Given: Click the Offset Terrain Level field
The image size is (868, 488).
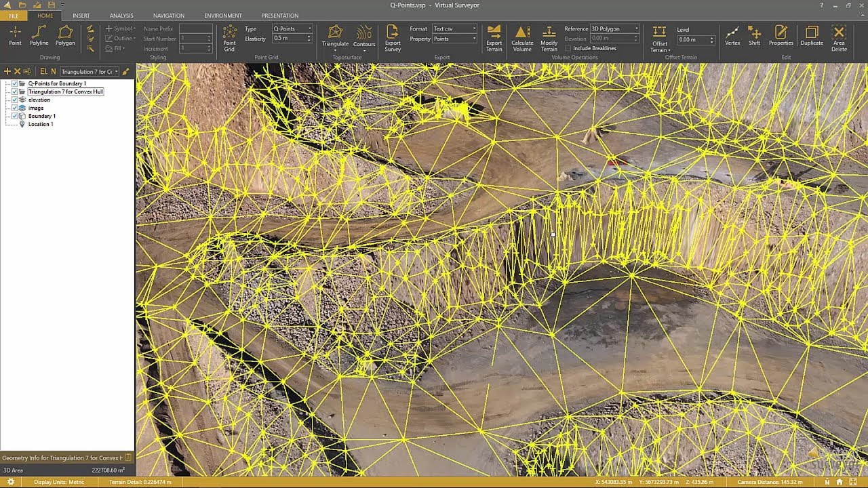Looking at the screenshot, I should click(x=695, y=40).
